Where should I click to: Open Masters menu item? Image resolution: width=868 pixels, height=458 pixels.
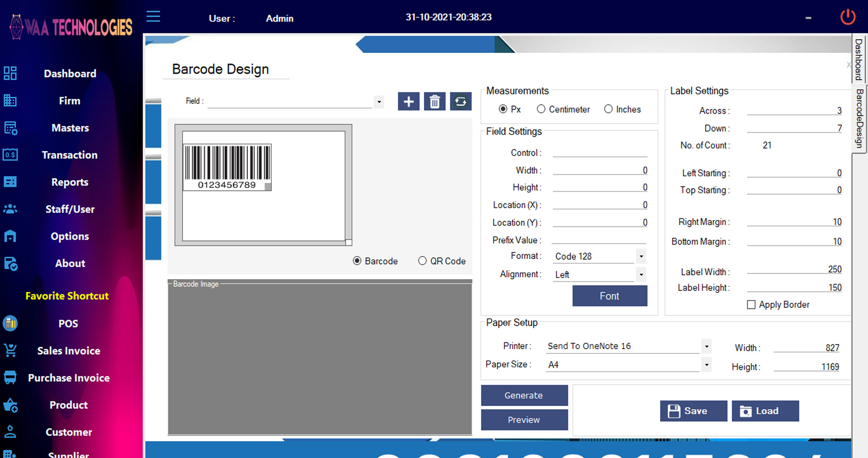coord(70,128)
